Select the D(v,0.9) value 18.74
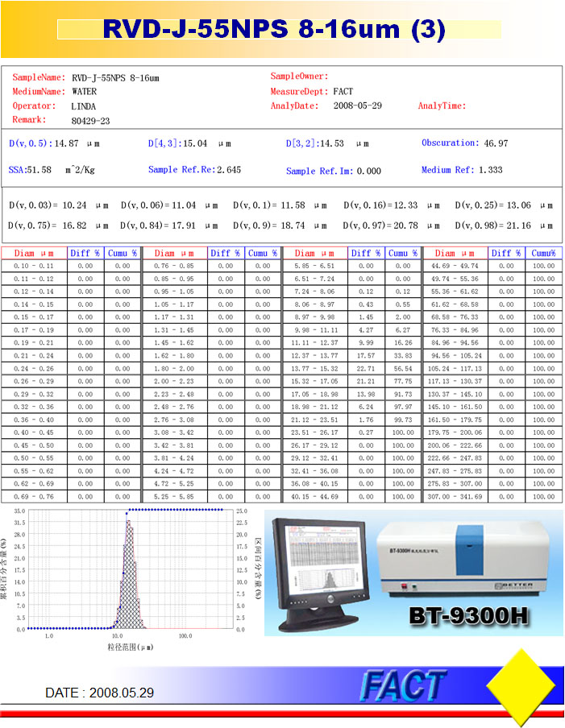 tap(293, 225)
